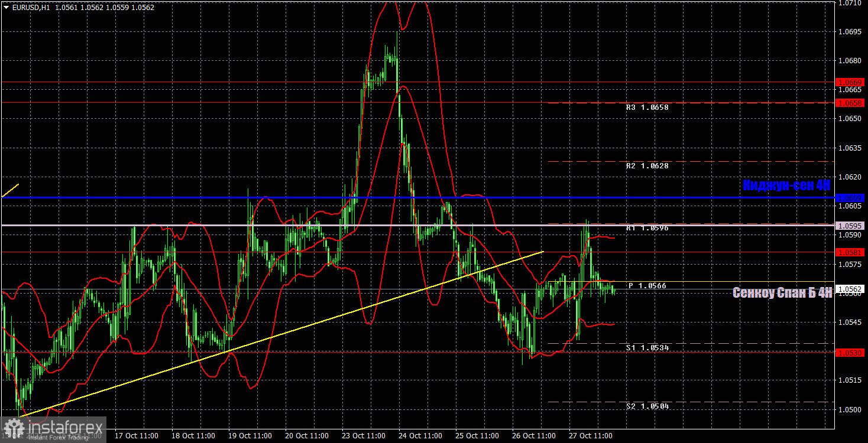Click the R3 1.0658 pivot label
868x443 pixels.
(x=647, y=108)
